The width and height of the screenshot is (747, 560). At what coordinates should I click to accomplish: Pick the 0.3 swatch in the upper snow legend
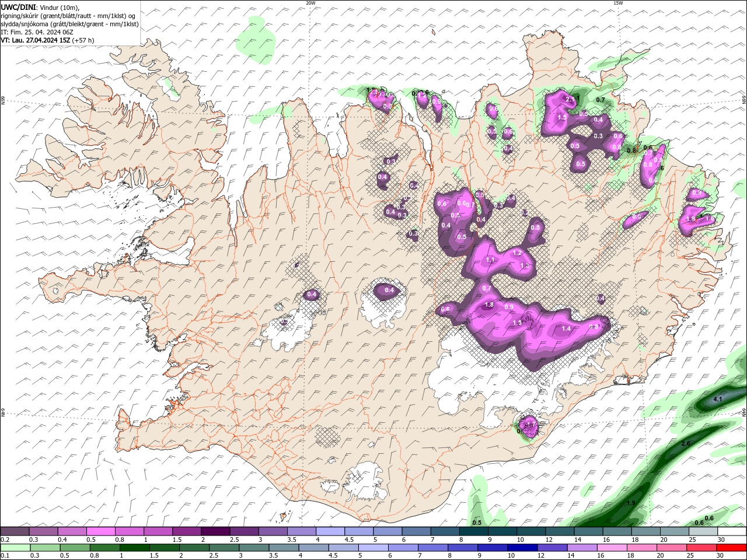(43, 531)
